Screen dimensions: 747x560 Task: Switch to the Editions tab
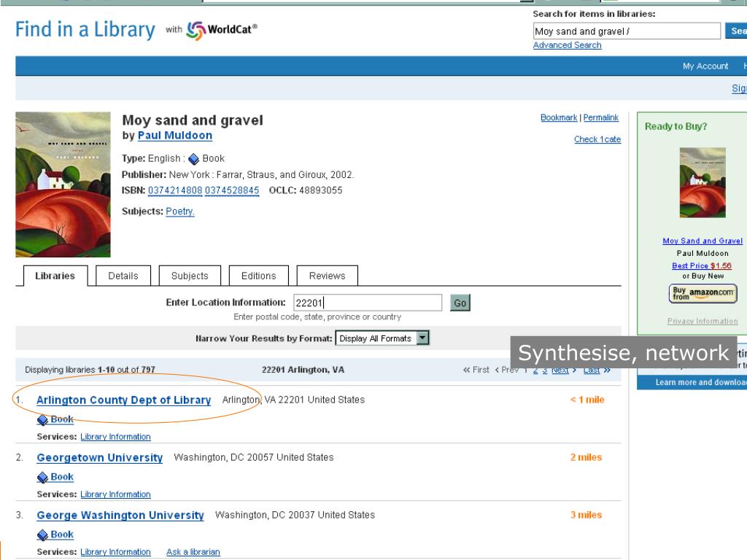coord(259,276)
